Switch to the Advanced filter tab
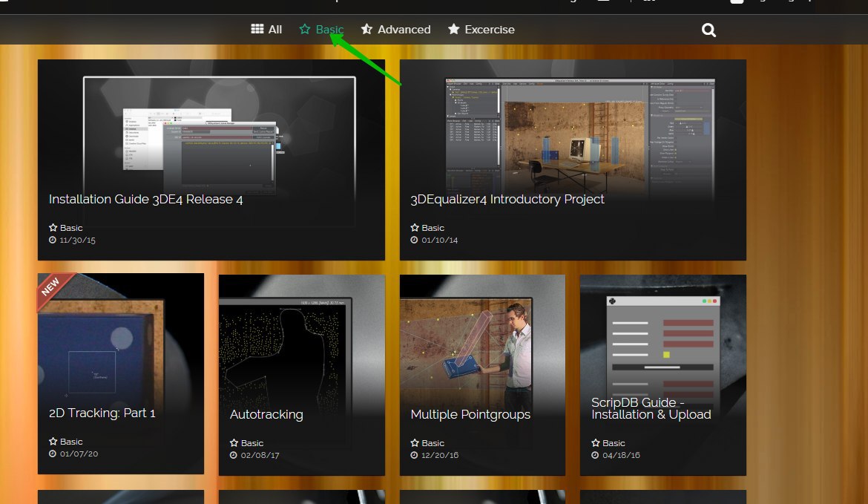 pyautogui.click(x=395, y=30)
